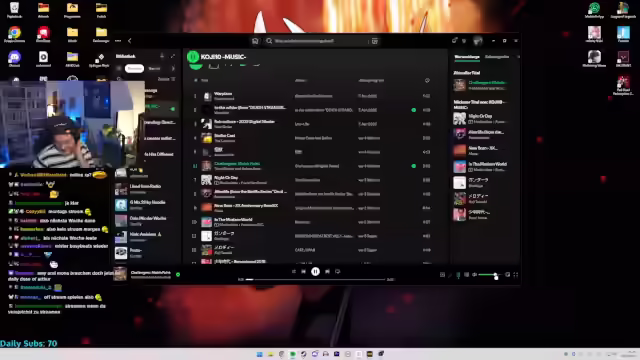Close the queue side panel
The height and width of the screenshot is (360, 640).
coord(518,57)
